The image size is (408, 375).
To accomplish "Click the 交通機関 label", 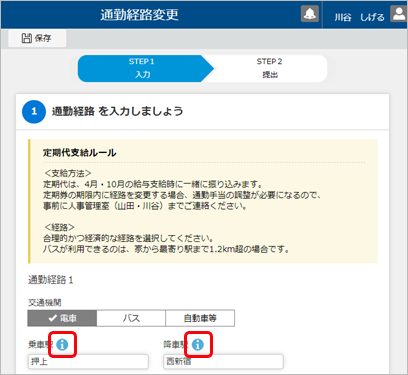I will click(45, 302).
